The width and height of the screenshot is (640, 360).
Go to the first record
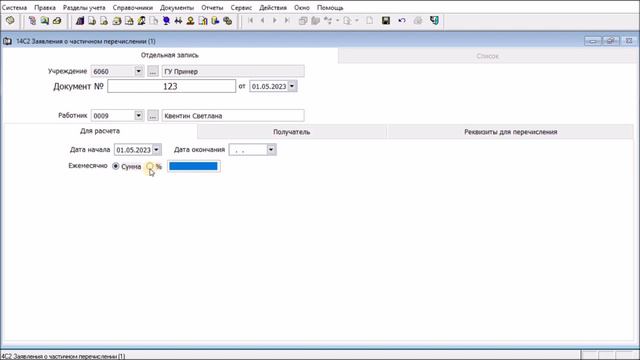point(251,20)
